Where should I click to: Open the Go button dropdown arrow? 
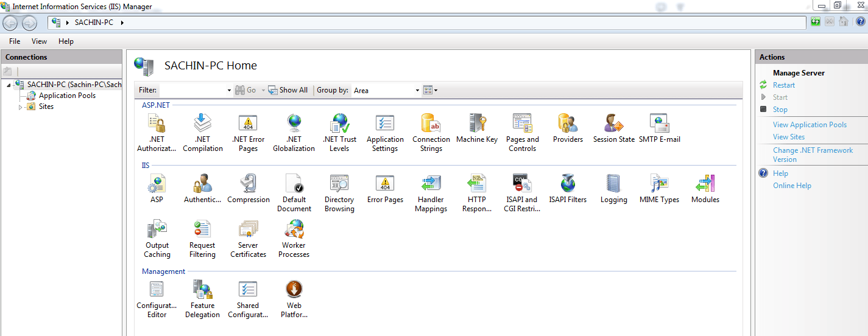(263, 90)
